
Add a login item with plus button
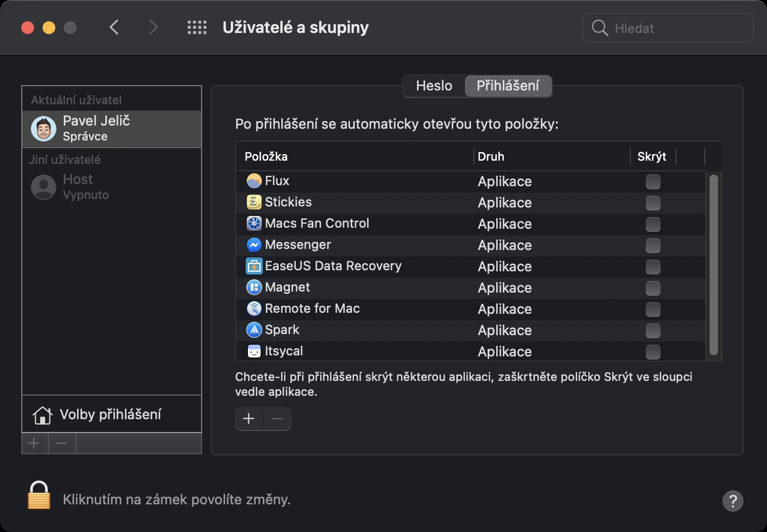tap(249, 419)
